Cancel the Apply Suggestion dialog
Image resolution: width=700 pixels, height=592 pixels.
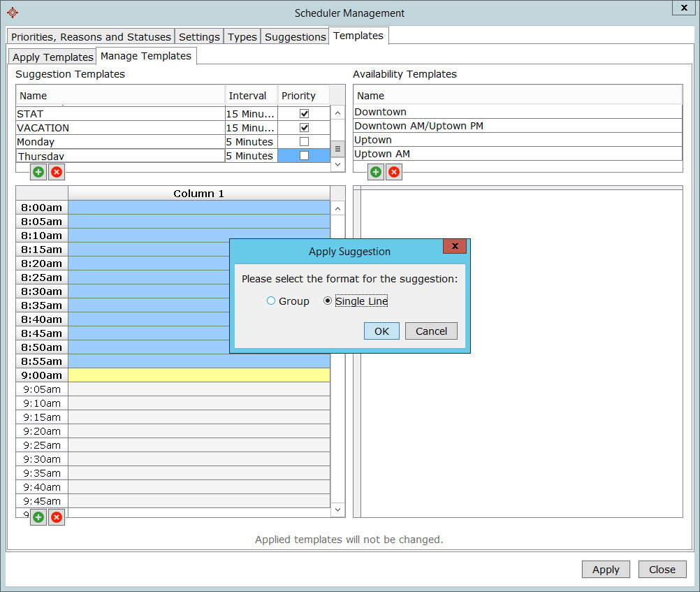pyautogui.click(x=431, y=331)
